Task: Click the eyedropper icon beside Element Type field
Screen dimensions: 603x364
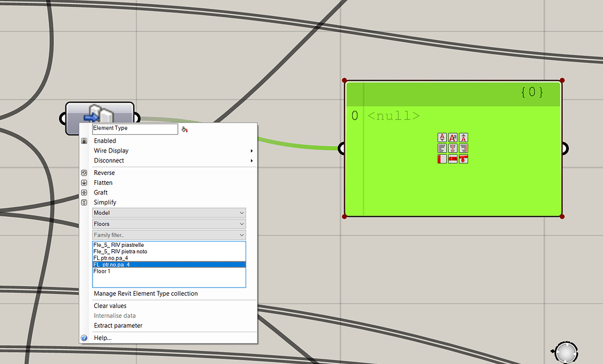Action: [184, 128]
